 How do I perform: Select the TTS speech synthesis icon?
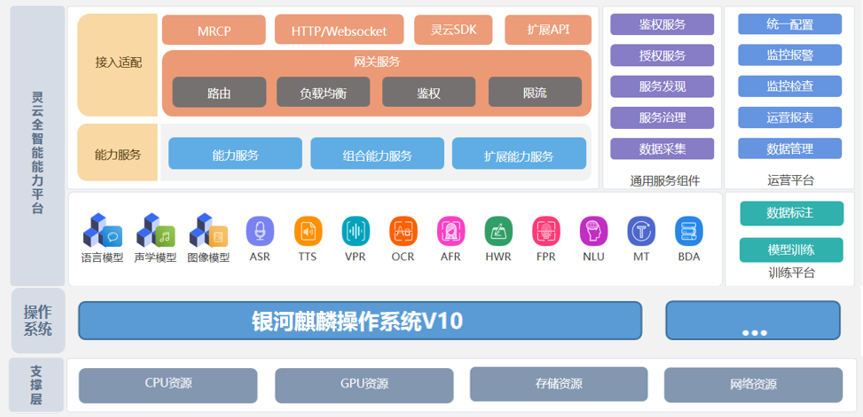coord(308,231)
